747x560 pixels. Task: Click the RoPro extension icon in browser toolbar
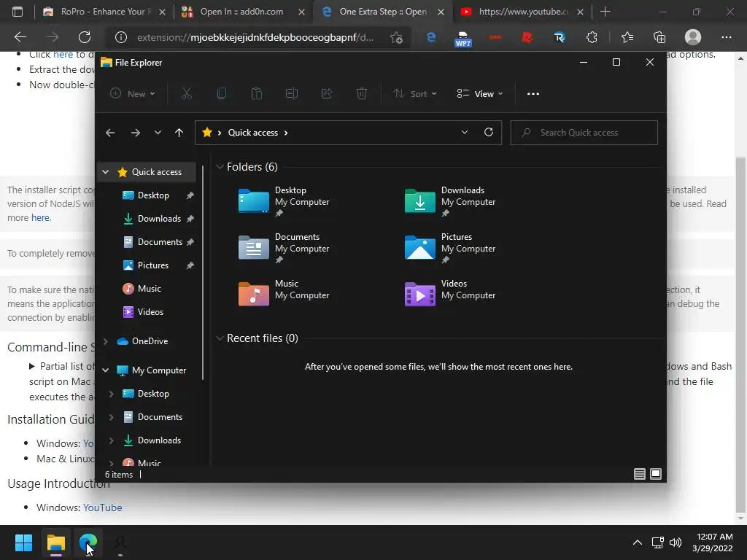(560, 37)
